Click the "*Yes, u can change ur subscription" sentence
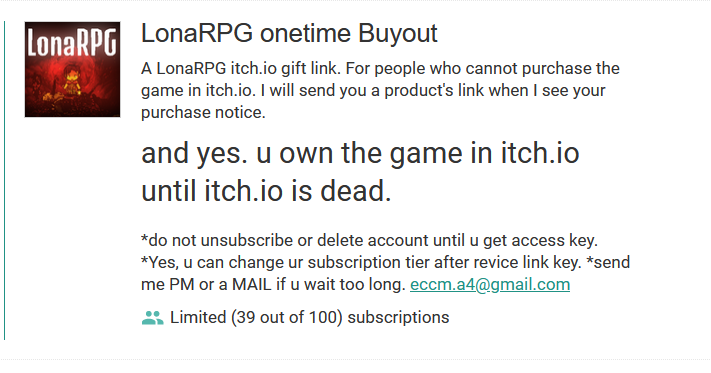 (x=361, y=262)
